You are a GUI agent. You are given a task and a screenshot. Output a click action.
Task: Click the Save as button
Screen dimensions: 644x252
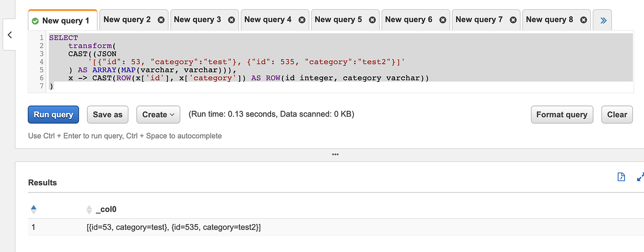(x=107, y=114)
